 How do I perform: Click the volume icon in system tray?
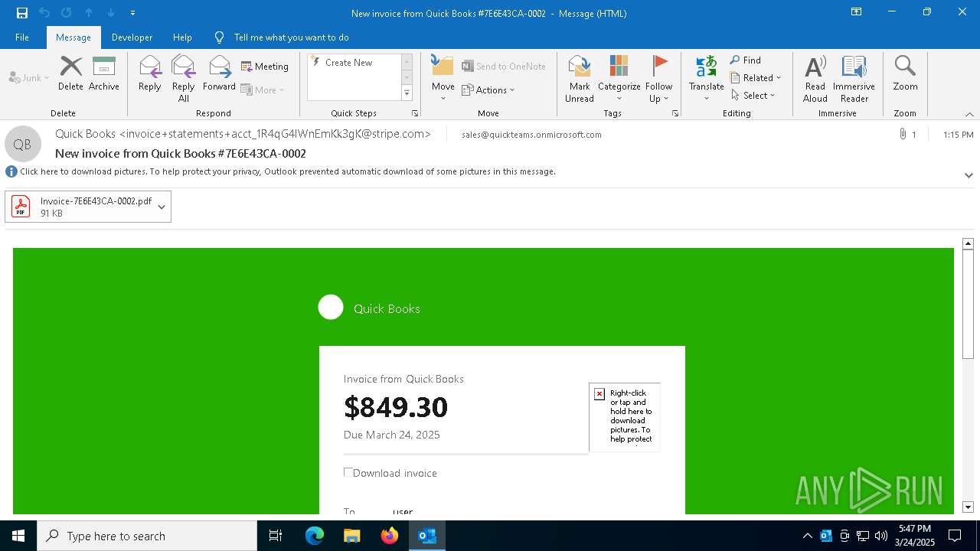pos(880,536)
